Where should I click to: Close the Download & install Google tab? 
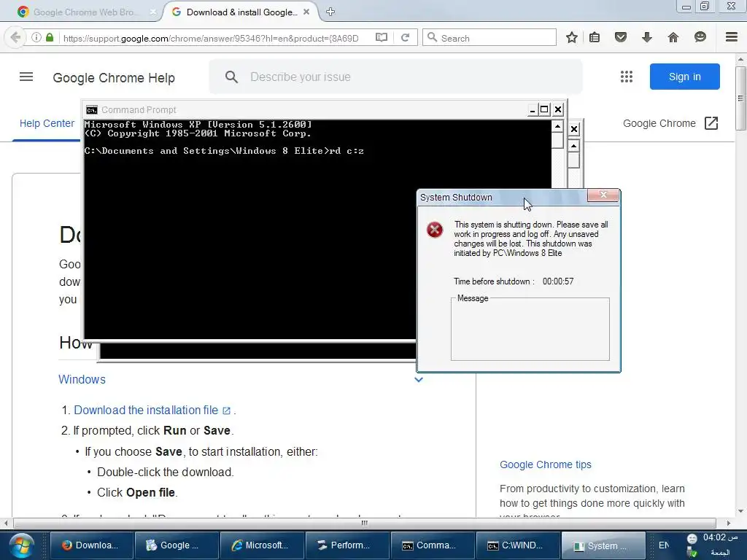pos(307,12)
